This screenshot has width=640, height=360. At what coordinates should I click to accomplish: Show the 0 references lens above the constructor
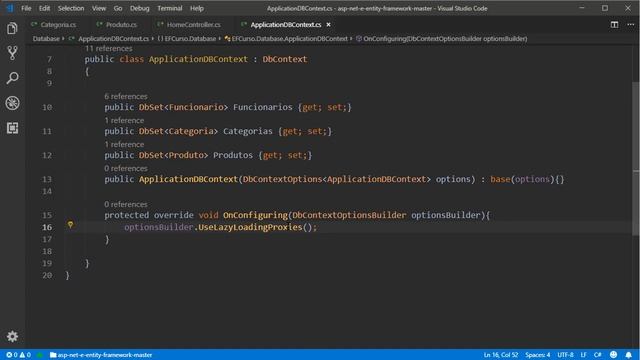(126, 168)
